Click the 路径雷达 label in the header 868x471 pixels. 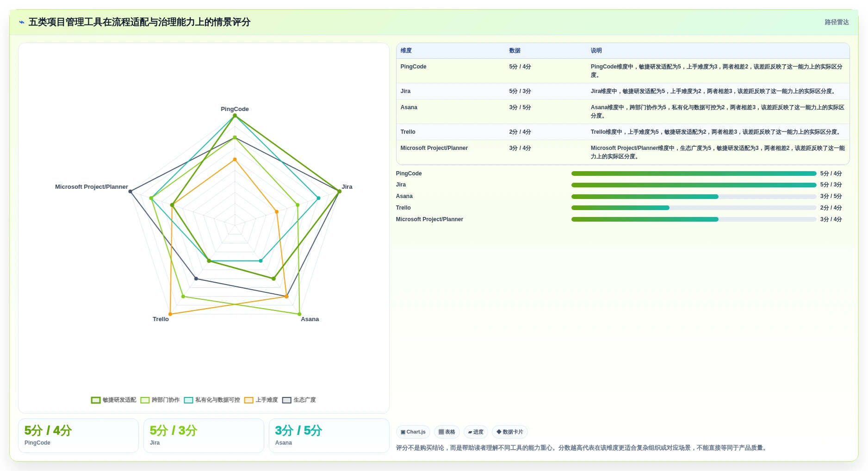(x=837, y=22)
